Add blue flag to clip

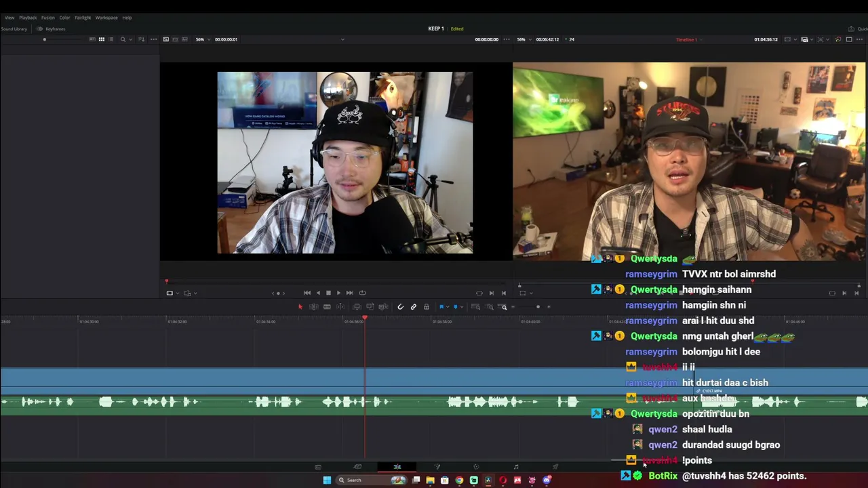pyautogui.click(x=441, y=307)
